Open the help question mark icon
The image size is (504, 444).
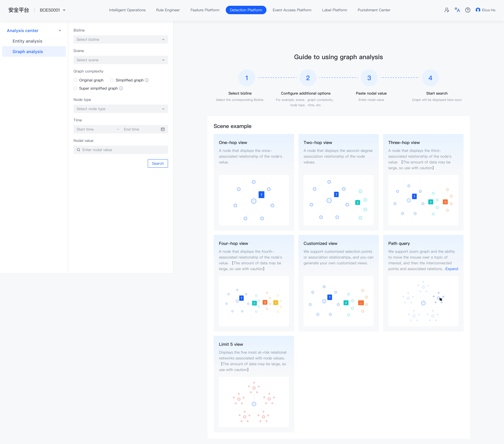click(x=468, y=10)
